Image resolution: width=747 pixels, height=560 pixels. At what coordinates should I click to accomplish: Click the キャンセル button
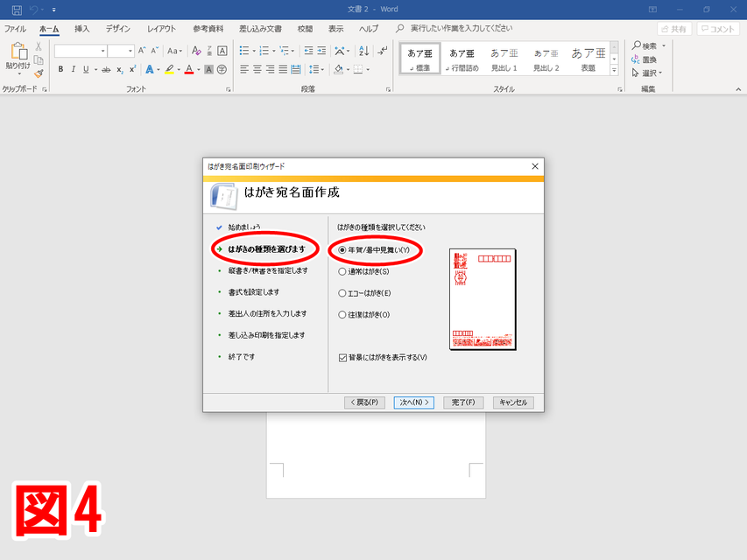tap(513, 402)
